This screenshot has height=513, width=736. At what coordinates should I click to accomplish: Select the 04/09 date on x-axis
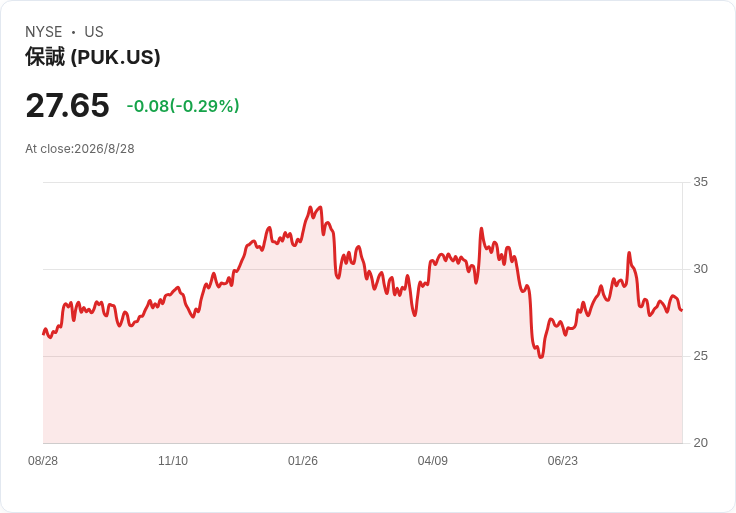coord(432,461)
